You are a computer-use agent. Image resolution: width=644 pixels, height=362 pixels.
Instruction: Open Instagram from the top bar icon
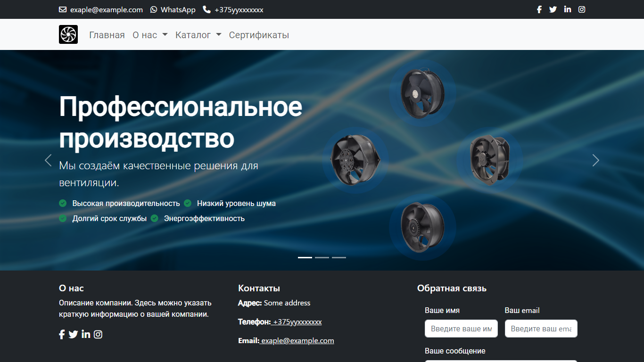582,9
